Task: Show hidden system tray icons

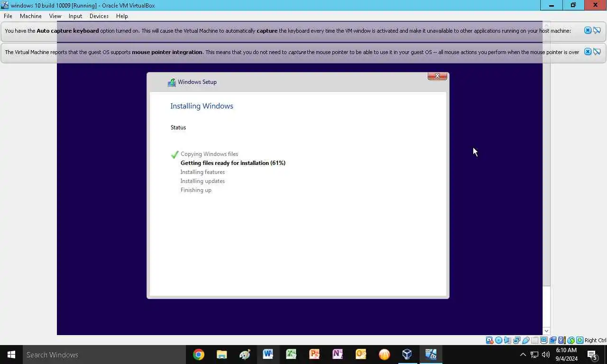Action: click(x=523, y=355)
